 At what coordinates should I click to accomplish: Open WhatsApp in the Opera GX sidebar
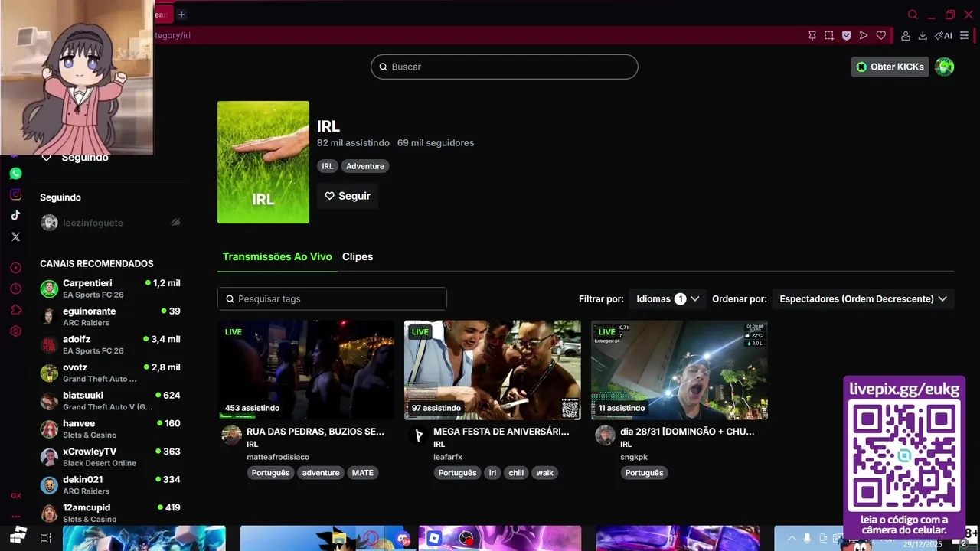[x=15, y=174]
